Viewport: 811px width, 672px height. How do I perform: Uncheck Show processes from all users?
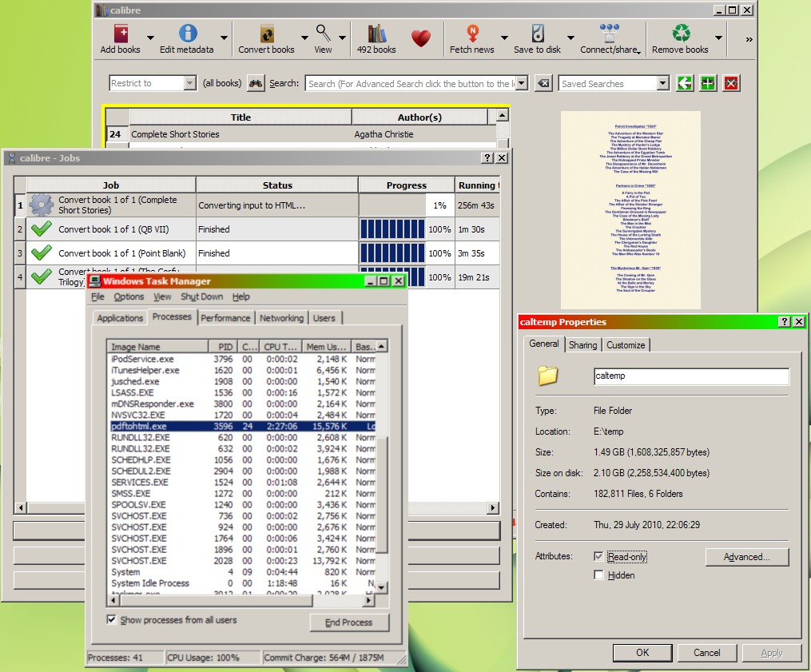point(111,620)
